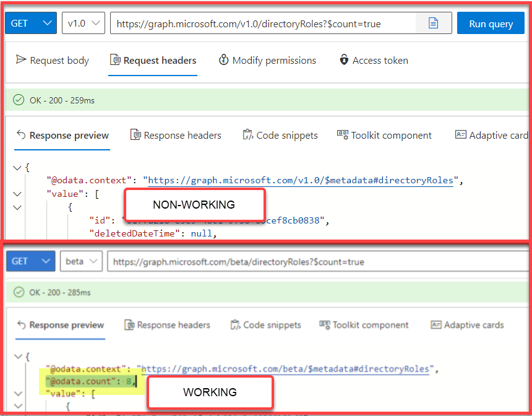
Task: Select Response preview tab in v1.0 panel
Action: click(62, 136)
